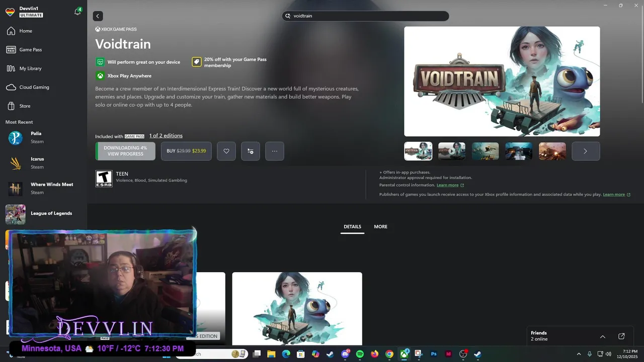
Task: Open parental control Learn more link
Action: click(450, 185)
